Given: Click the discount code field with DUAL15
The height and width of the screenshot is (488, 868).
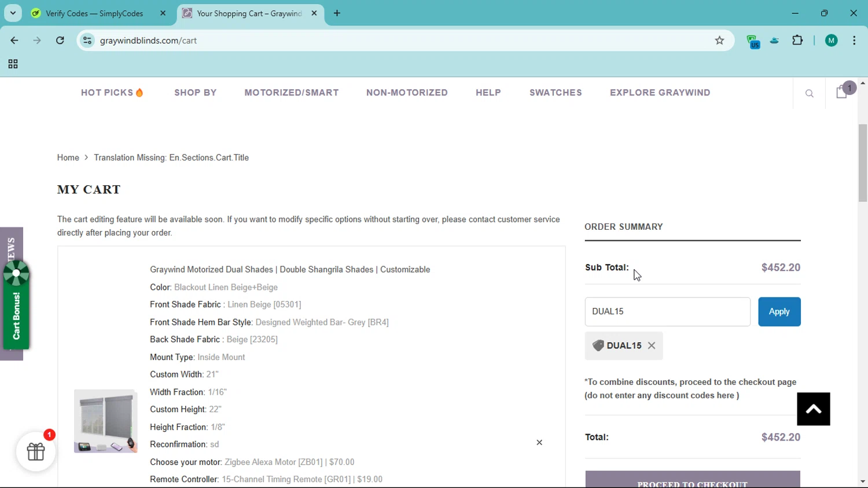Looking at the screenshot, I should coord(667,311).
